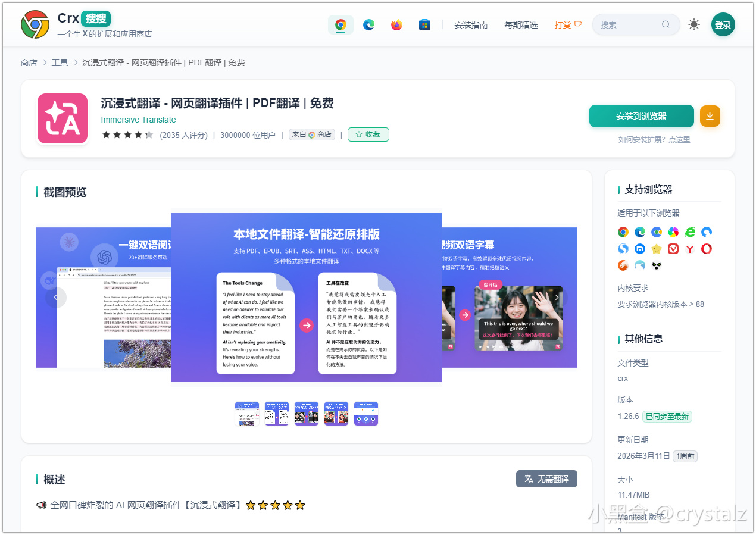Show next screenshot with right carousel arrow
Viewport: 756px width, 535px height.
[557, 297]
